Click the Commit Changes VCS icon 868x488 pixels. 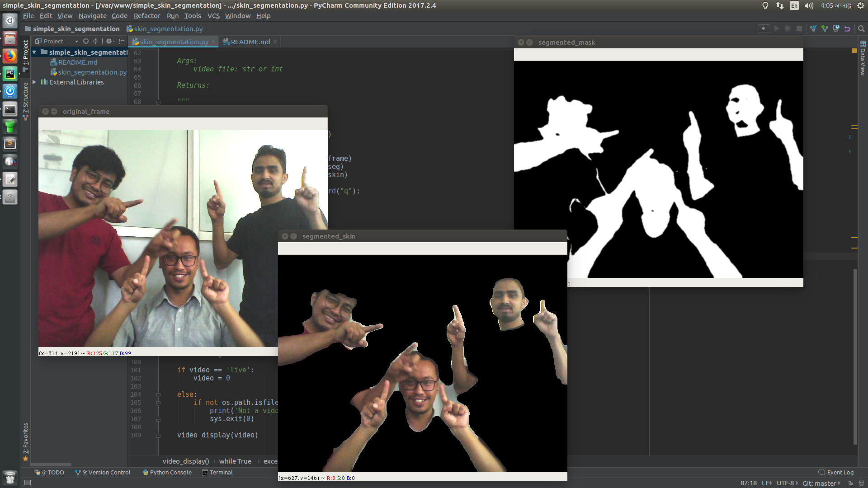coord(825,28)
